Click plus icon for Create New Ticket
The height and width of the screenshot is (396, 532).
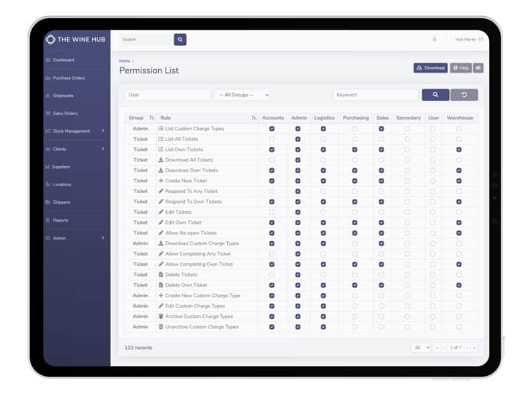coord(161,180)
